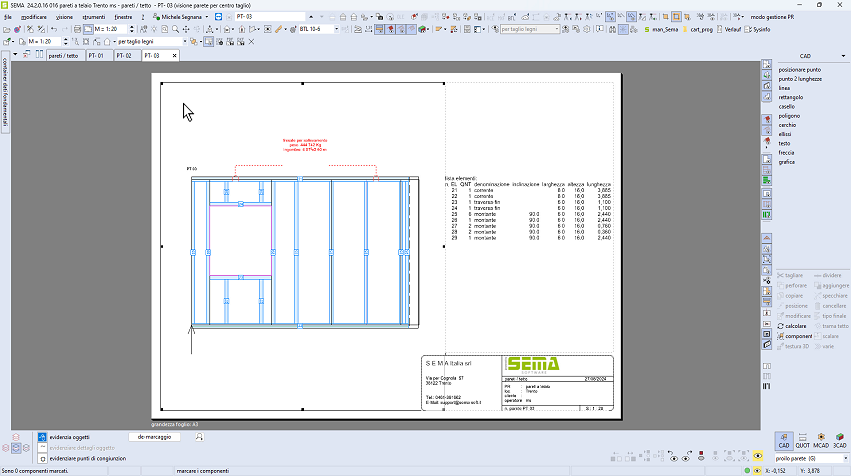851x476 pixels.
Task: Open the CAD panel dropdown
Action: pyautogui.click(x=845, y=57)
